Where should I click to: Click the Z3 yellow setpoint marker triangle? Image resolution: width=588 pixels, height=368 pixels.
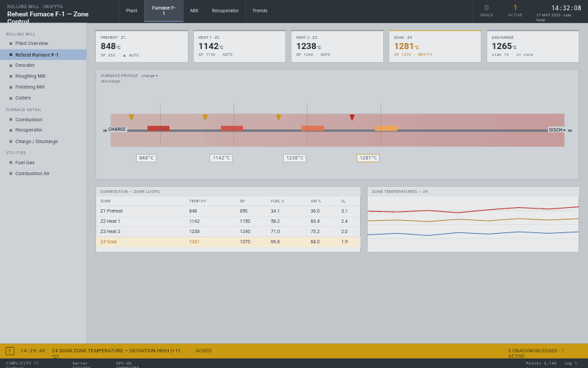(278, 117)
